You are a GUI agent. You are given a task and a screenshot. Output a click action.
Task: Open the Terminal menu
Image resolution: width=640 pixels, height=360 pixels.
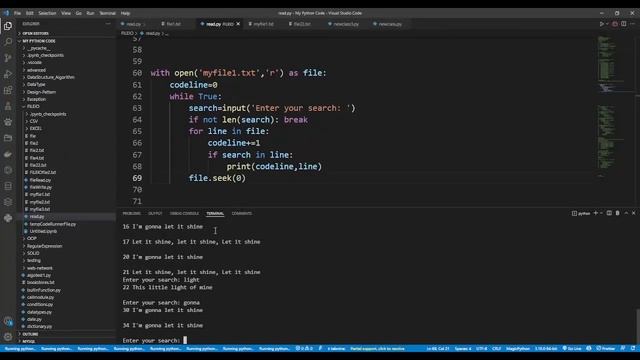(107, 13)
